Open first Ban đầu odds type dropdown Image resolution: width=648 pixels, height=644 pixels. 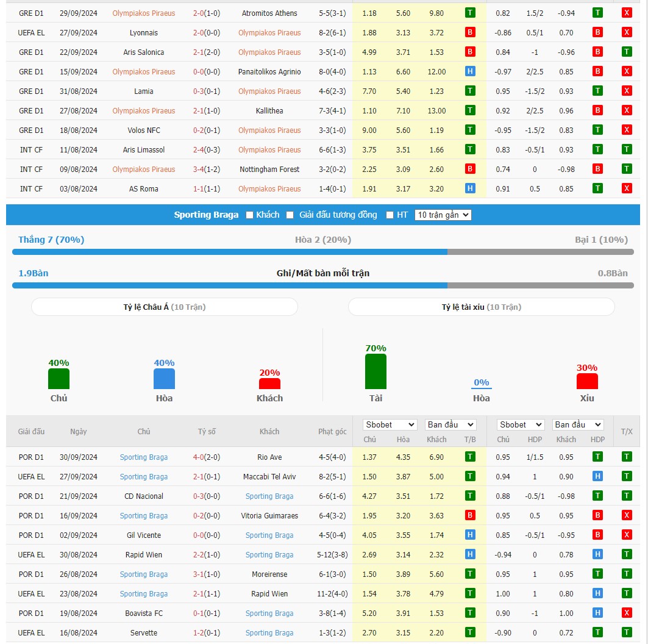(x=450, y=425)
